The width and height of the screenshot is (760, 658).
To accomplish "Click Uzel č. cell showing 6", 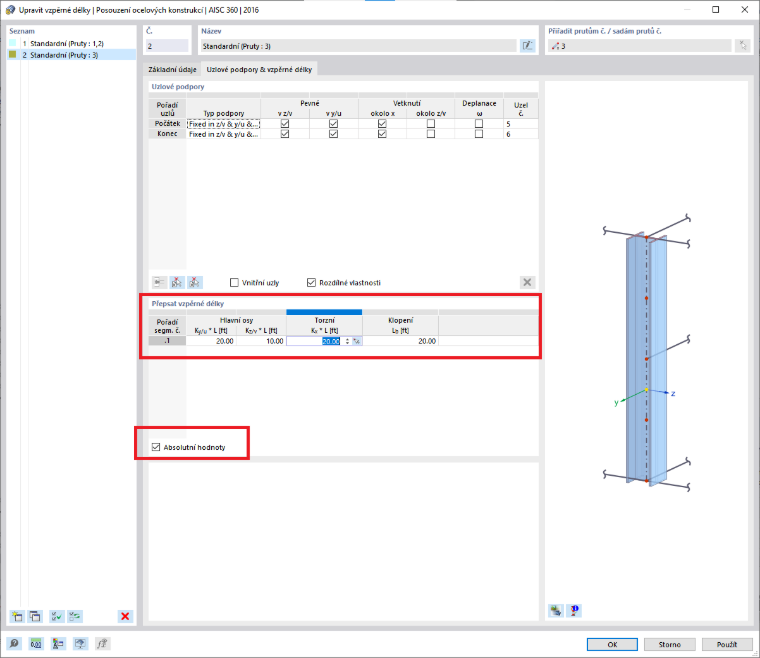I will point(521,134).
